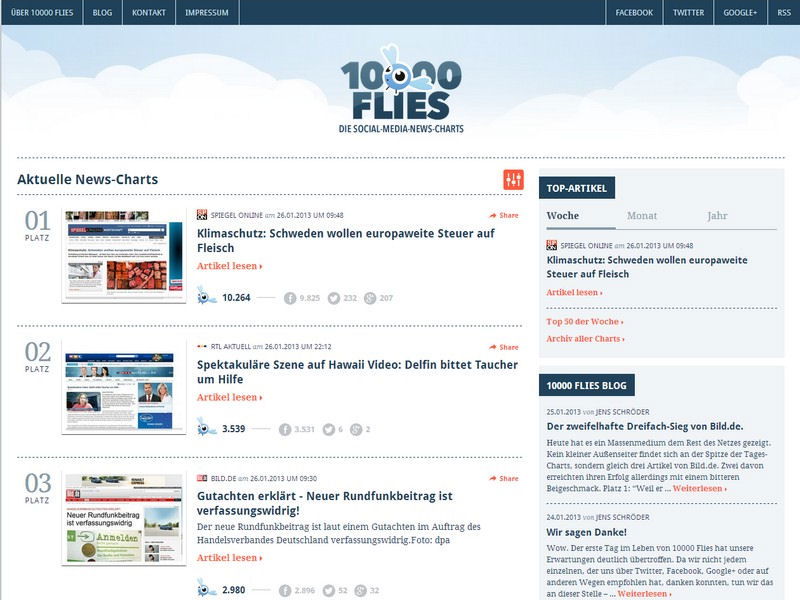The image size is (800, 600).
Task: Open Top 50 der Woche link
Action: pos(584,322)
